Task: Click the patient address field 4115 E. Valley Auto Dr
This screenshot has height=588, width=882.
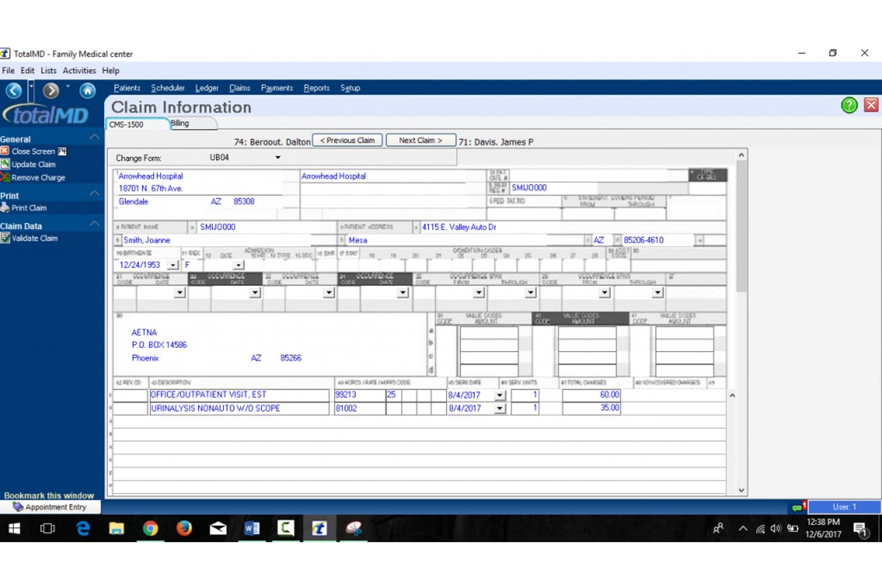Action: [x=573, y=227]
